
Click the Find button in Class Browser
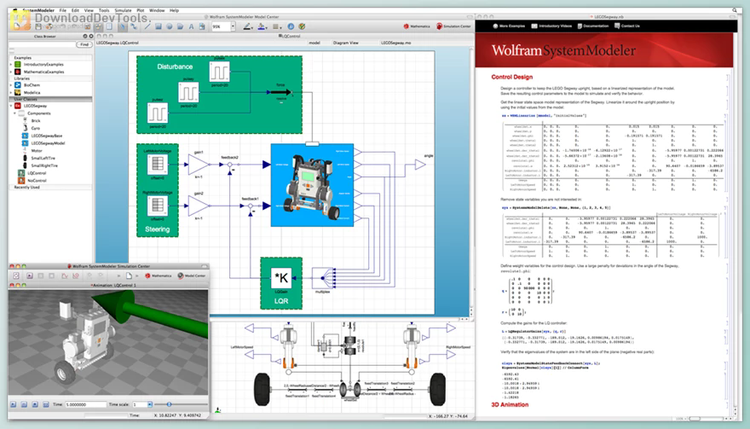(x=84, y=44)
